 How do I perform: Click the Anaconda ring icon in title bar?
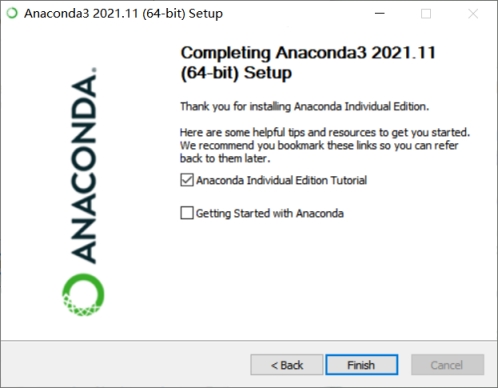click(x=12, y=13)
